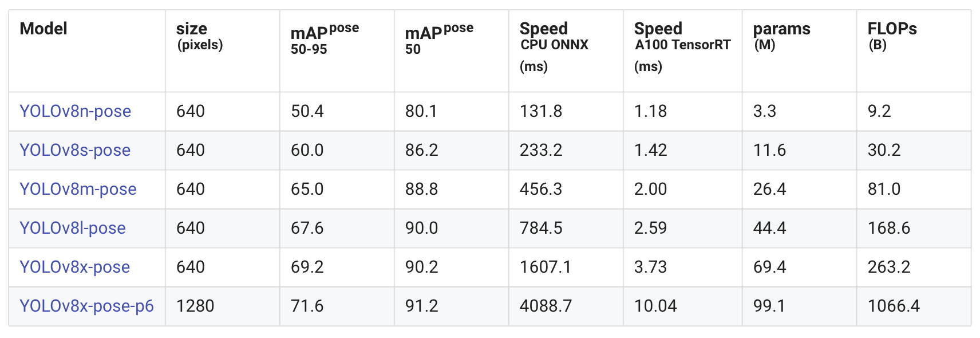Click the Model column header

click(44, 29)
